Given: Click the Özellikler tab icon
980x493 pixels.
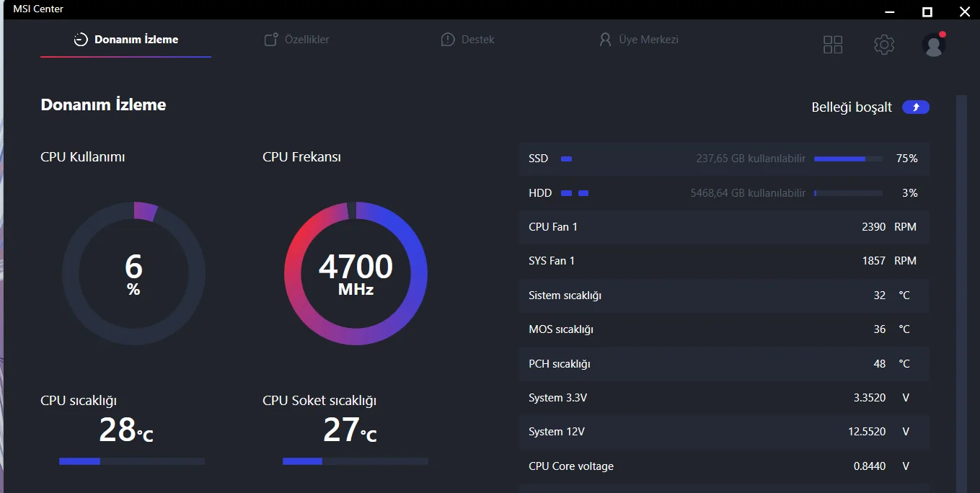Looking at the screenshot, I should point(271,40).
